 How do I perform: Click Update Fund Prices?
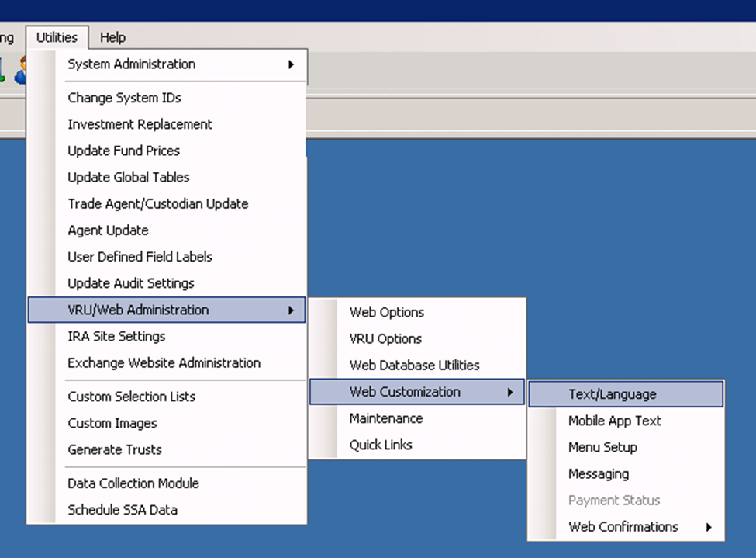(x=167, y=151)
